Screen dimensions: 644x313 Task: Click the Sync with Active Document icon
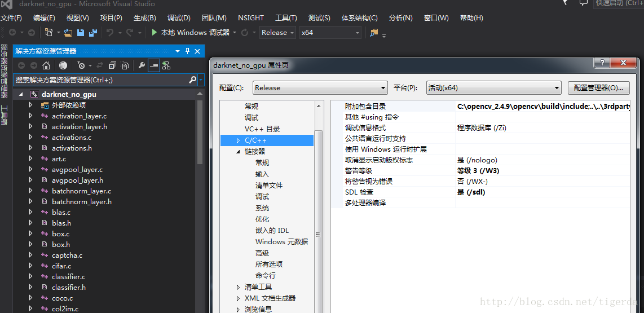pyautogui.click(x=99, y=65)
